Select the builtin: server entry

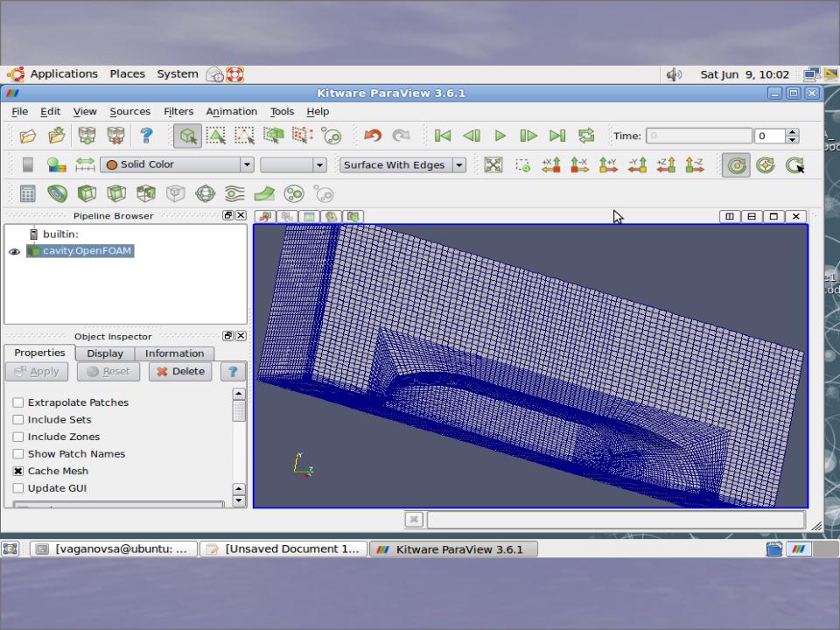(x=60, y=234)
